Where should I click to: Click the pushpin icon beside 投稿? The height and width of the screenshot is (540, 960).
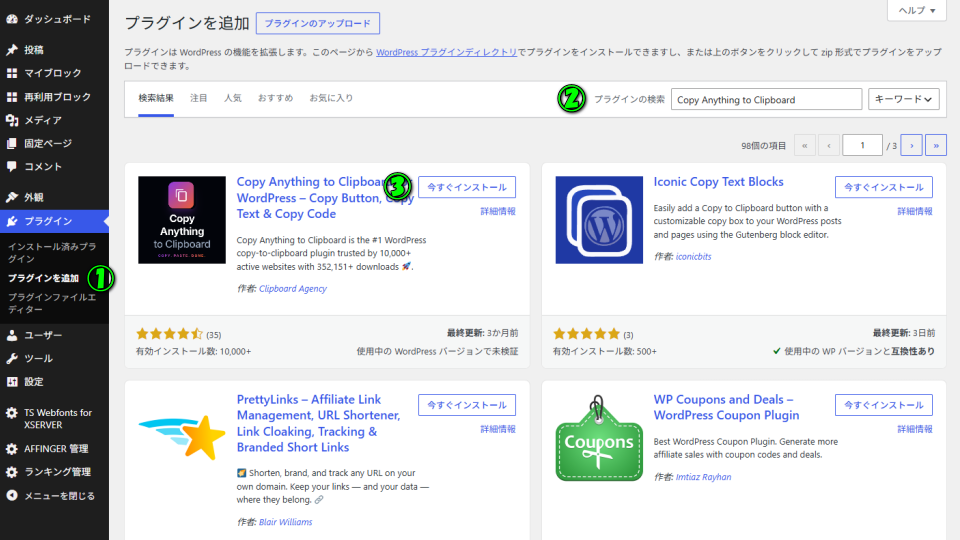point(12,50)
